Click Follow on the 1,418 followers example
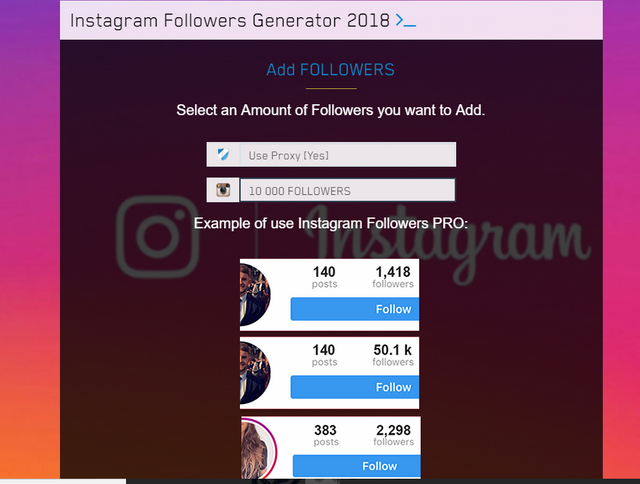Viewport: 640px width, 484px height. 354,309
